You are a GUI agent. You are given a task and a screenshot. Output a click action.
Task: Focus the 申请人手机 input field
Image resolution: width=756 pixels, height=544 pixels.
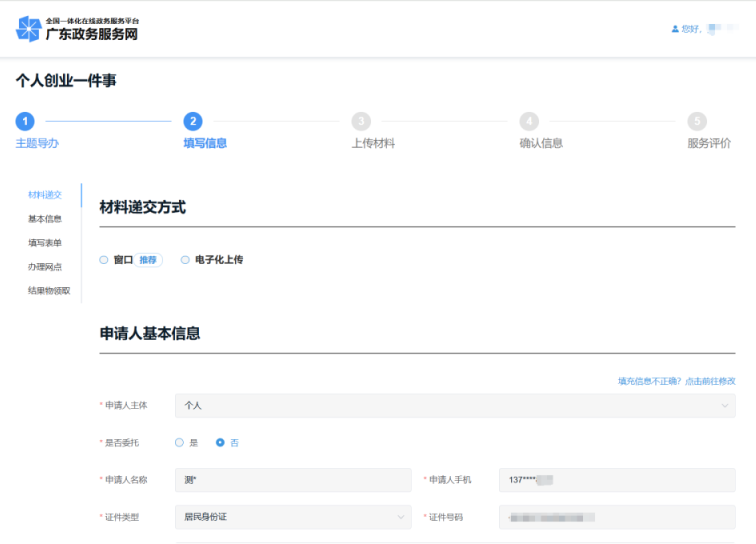click(x=617, y=480)
